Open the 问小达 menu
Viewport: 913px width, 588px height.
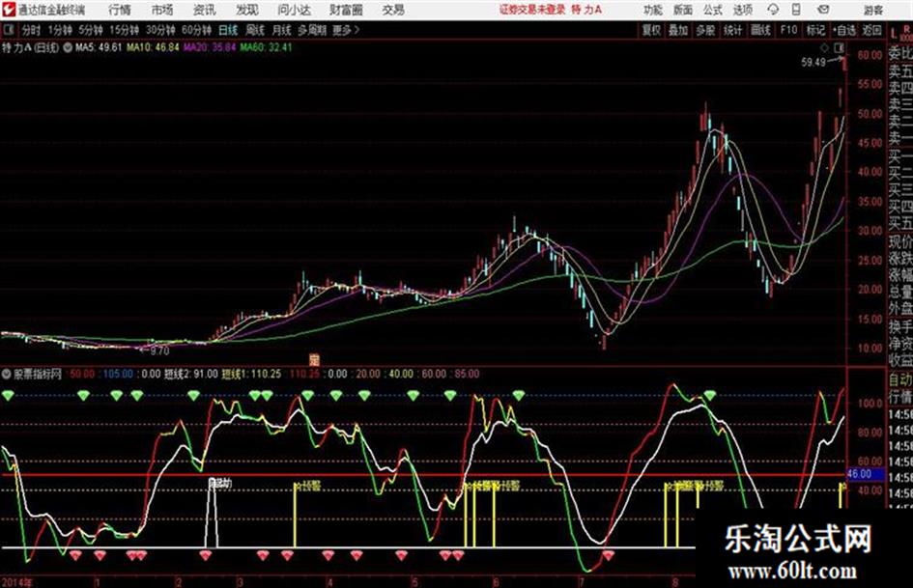point(294,10)
